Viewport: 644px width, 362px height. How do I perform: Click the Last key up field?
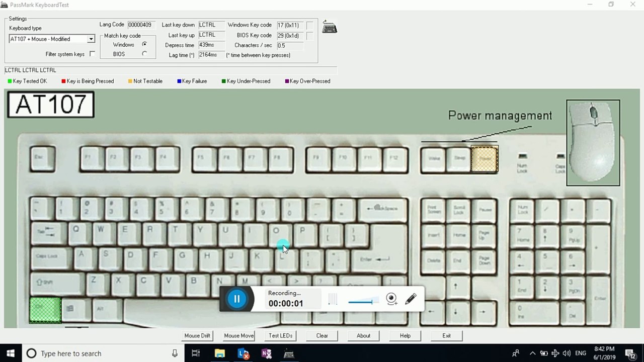tap(211, 35)
